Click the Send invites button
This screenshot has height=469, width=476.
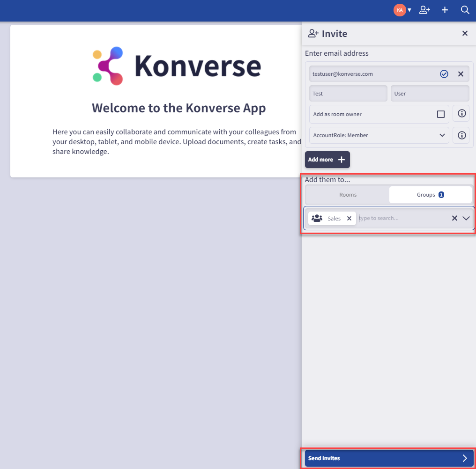coord(389,458)
